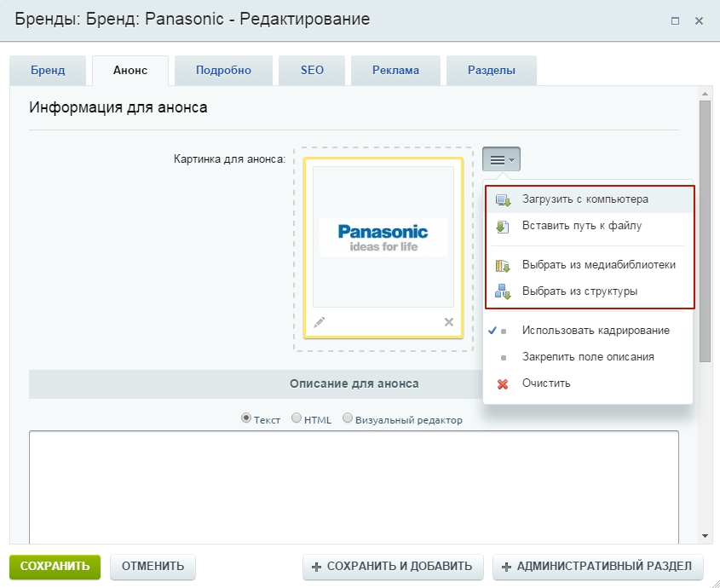Open the Разделы tab
Image resolution: width=720 pixels, height=588 pixels.
click(x=492, y=70)
